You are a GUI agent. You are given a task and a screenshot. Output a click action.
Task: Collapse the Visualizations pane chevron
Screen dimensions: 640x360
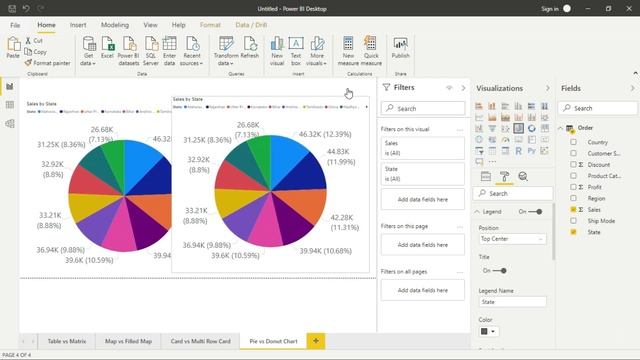point(547,88)
